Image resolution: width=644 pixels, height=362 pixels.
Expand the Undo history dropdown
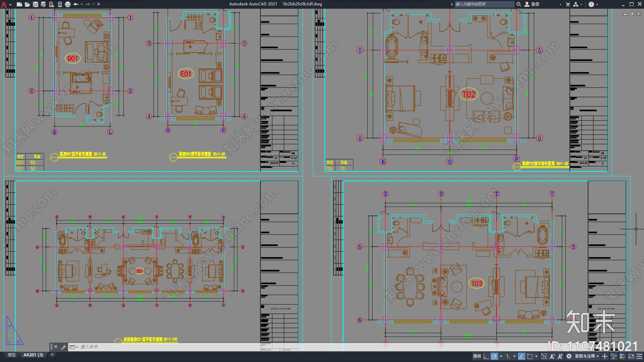pyautogui.click(x=82, y=4)
